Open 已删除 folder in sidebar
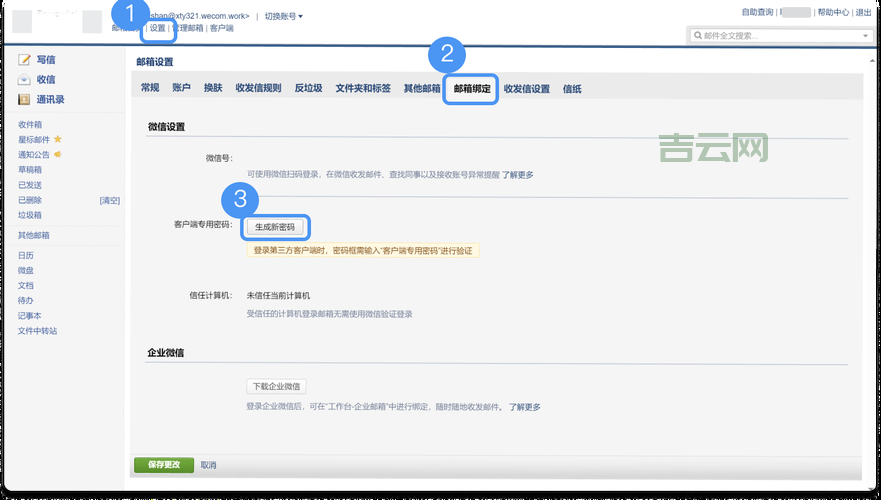 click(30, 200)
